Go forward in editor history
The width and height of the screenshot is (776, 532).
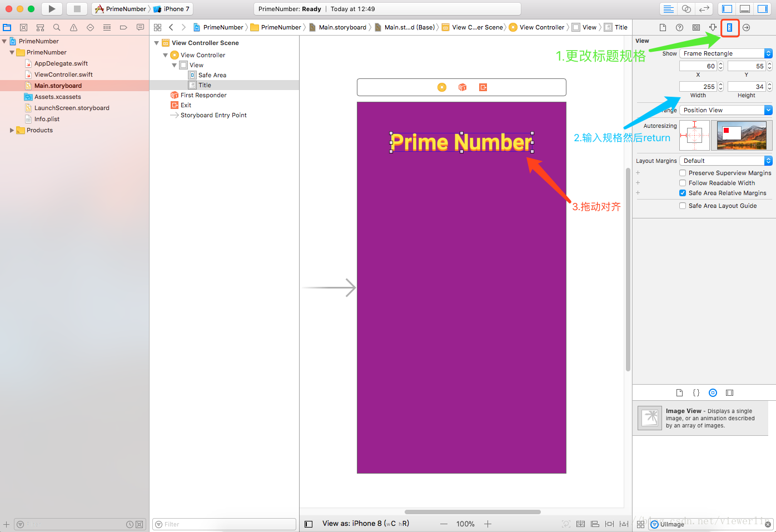tap(183, 27)
